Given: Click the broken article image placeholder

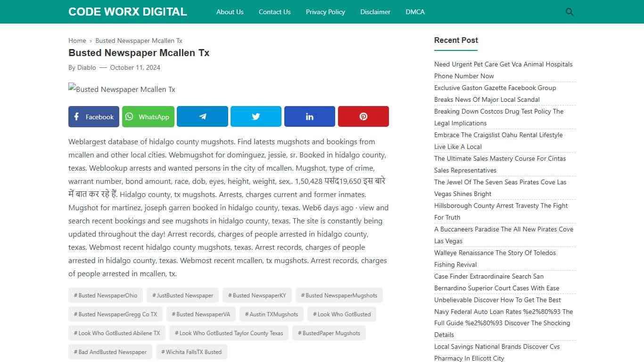Looking at the screenshot, I should click(x=122, y=89).
